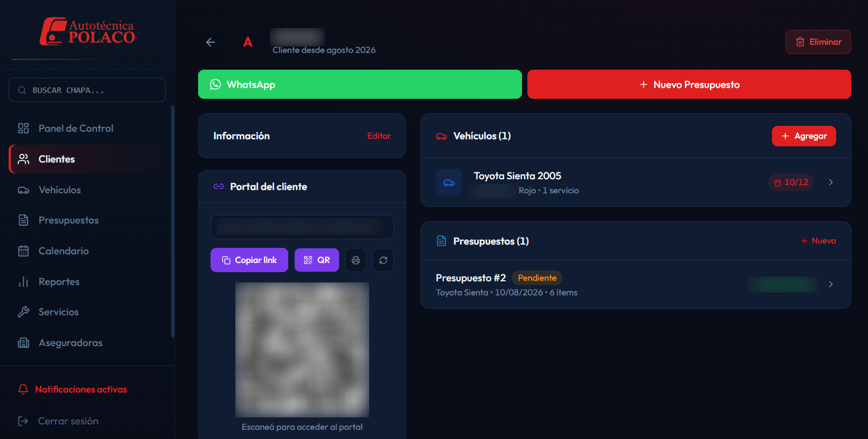This screenshot has width=868, height=439.
Task: Click the regenerate link refresh icon
Action: (x=383, y=260)
